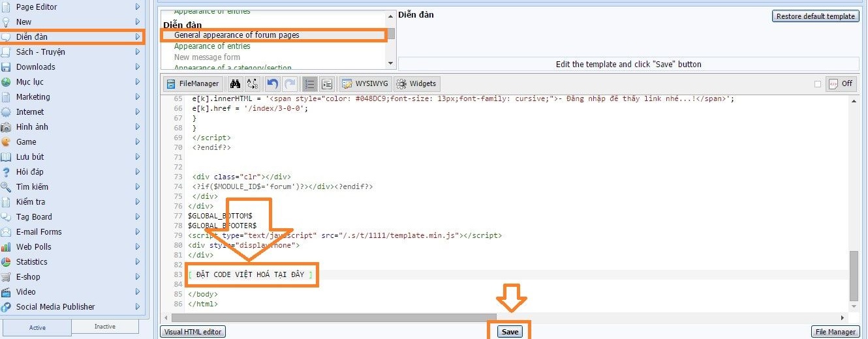Click the Off code highlighting button

point(841,83)
